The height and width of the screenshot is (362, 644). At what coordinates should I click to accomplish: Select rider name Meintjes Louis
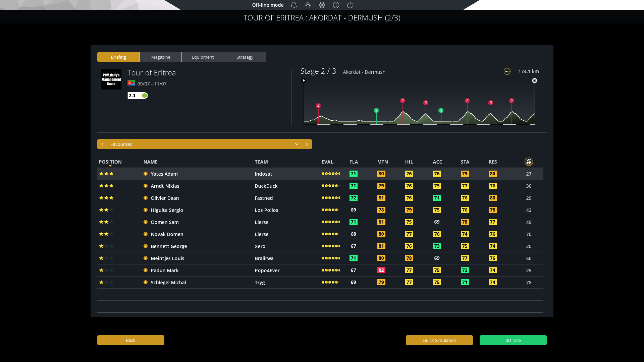pos(167,258)
